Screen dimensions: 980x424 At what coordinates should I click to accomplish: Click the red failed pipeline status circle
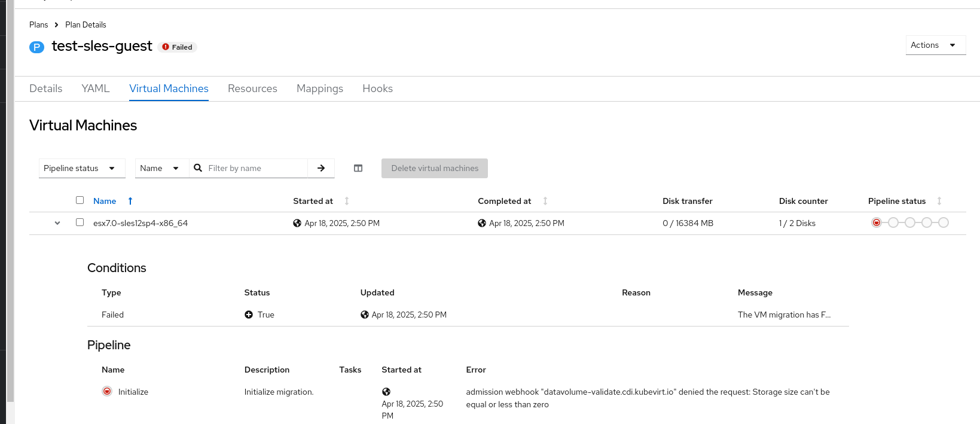tap(877, 222)
